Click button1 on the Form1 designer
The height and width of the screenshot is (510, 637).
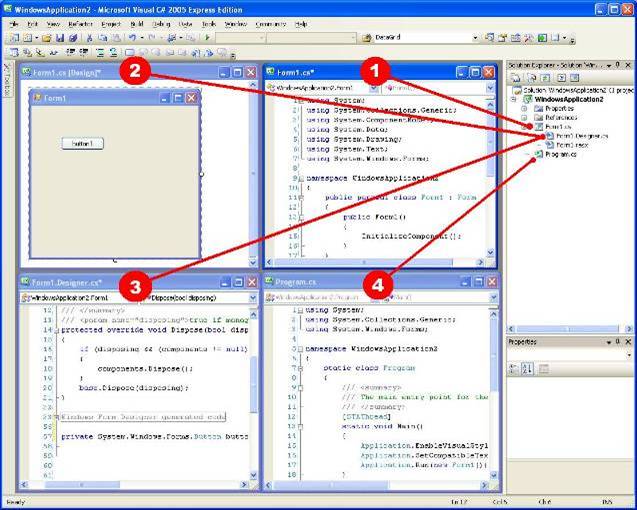pos(82,143)
